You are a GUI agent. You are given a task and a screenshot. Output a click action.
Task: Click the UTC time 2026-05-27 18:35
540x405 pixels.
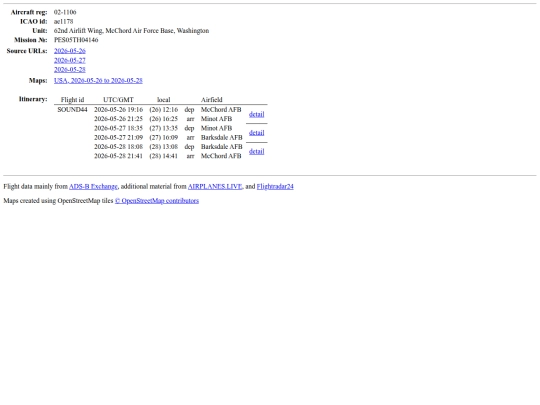click(118, 128)
